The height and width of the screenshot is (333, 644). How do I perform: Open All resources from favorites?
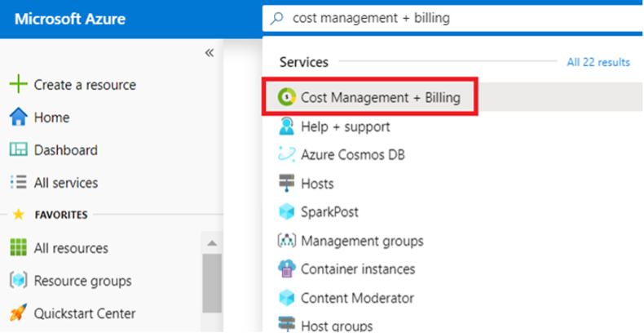coord(71,248)
